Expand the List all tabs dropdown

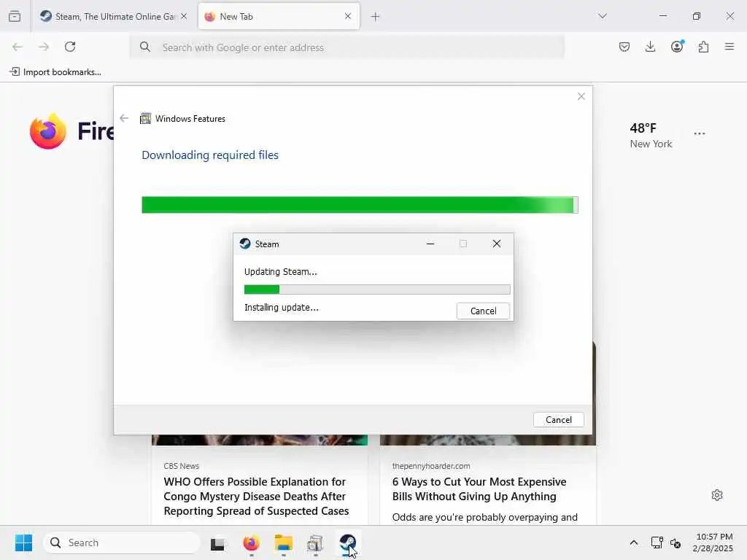tap(602, 16)
